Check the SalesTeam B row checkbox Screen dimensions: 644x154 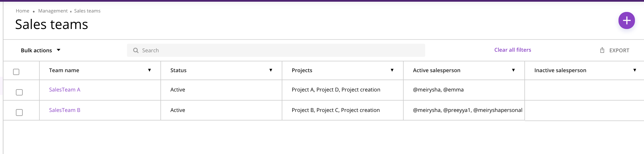[x=19, y=113]
